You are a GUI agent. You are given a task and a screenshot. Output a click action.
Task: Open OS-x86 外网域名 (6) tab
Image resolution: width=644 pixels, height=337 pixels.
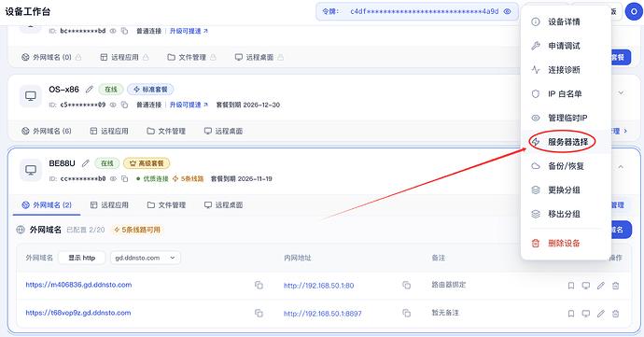(47, 131)
